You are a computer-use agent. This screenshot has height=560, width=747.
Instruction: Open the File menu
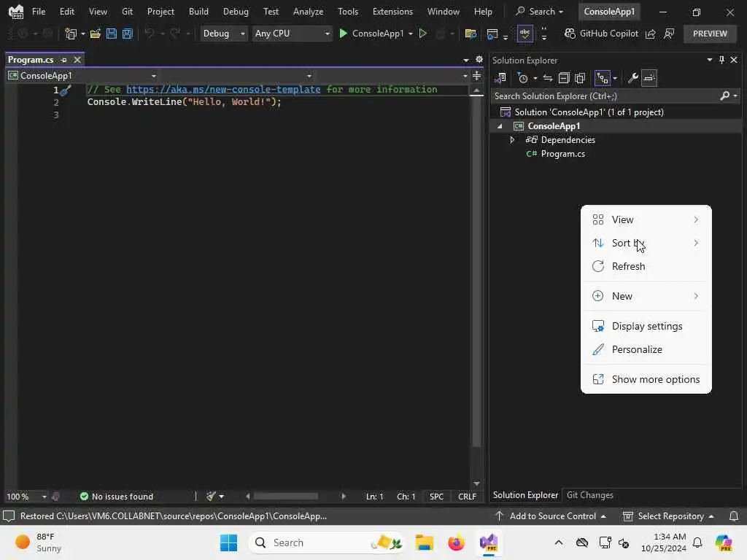(39, 12)
